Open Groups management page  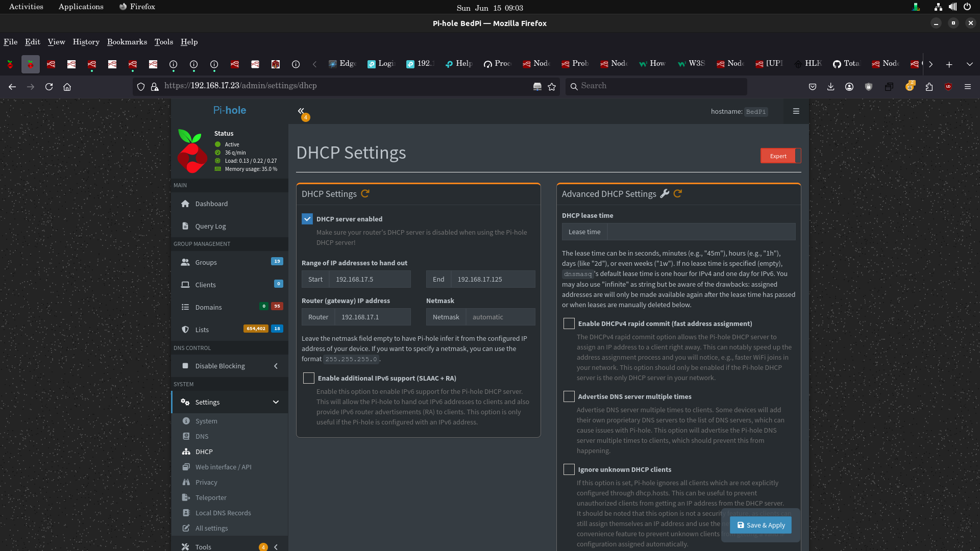point(230,262)
